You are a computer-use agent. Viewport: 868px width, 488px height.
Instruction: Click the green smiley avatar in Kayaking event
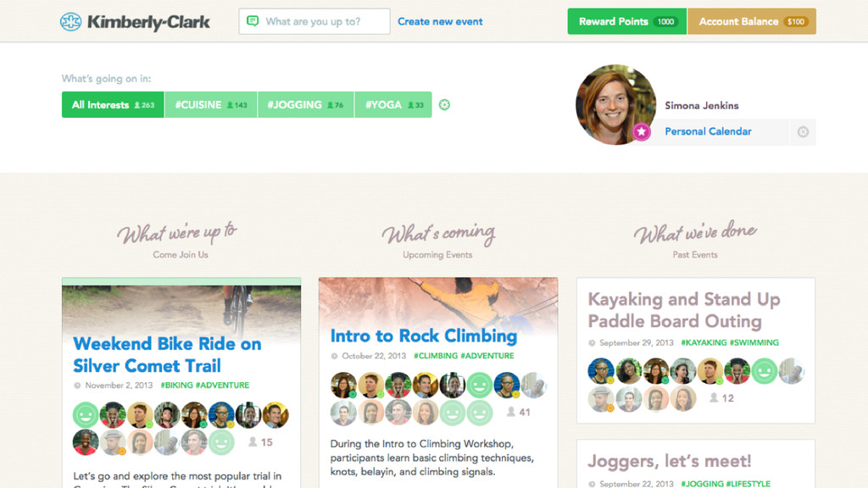pyautogui.click(x=765, y=371)
